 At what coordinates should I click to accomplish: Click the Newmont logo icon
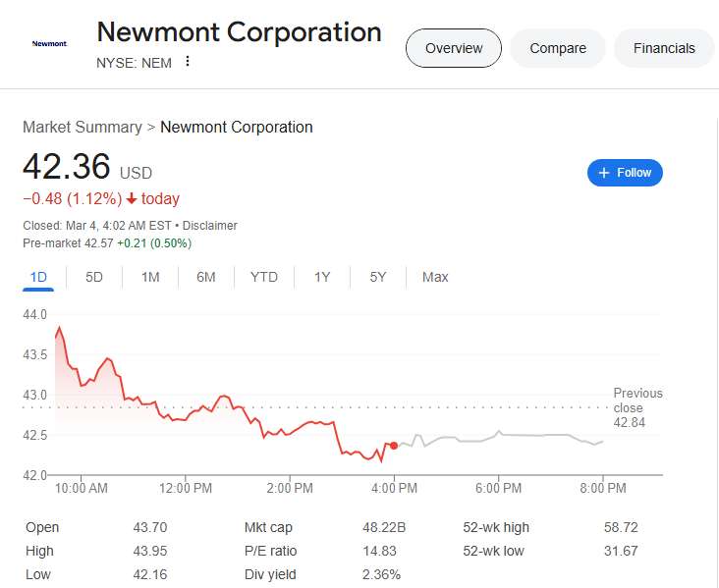click(48, 43)
